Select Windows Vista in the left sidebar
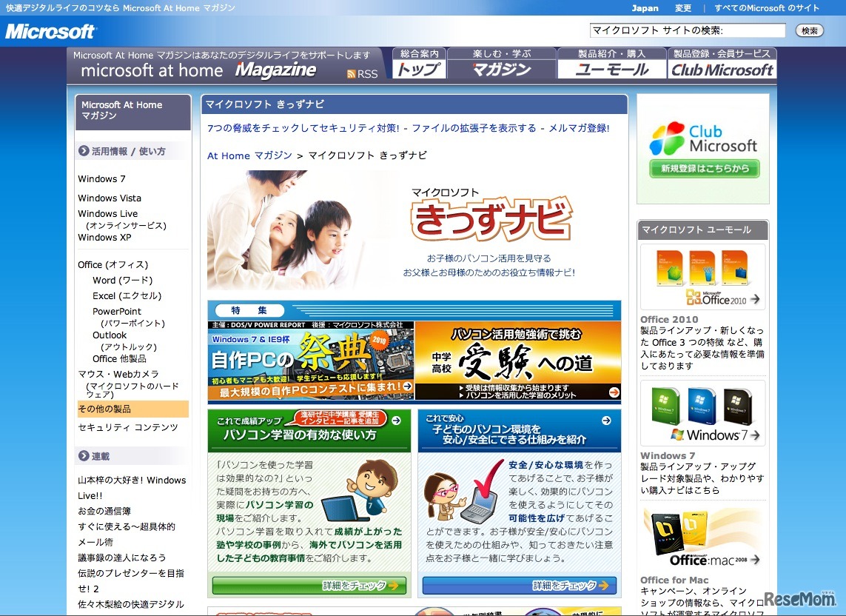 tap(109, 198)
